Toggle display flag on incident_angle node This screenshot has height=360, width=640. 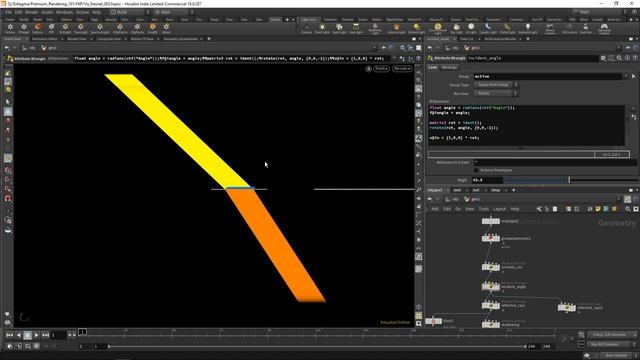(x=498, y=287)
